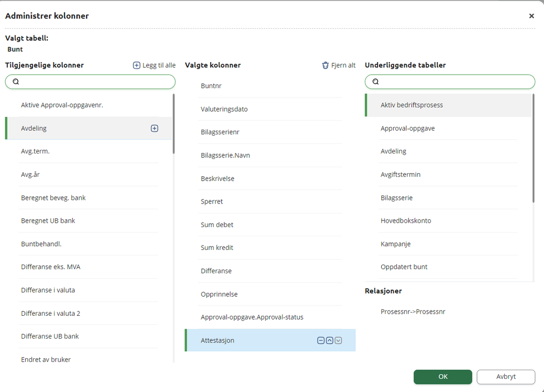544x392 pixels.
Task: Click the Fjern alt trash icon
Action: click(326, 65)
